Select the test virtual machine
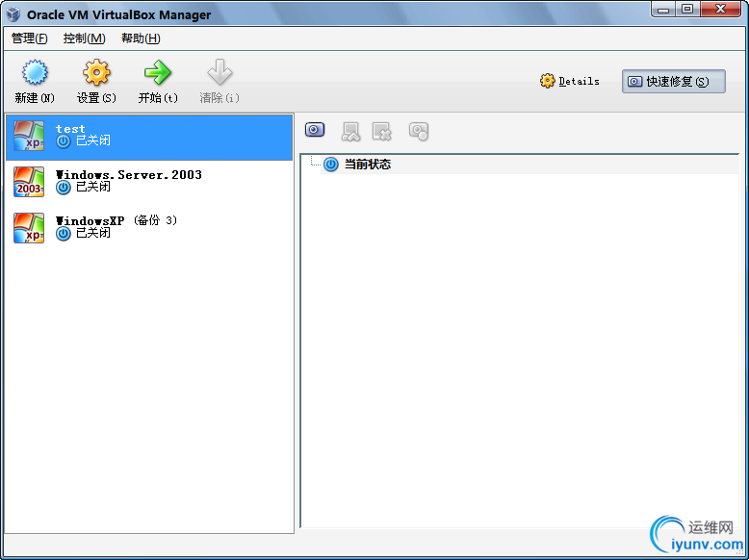Viewport: 749px width, 560px height. (x=149, y=137)
